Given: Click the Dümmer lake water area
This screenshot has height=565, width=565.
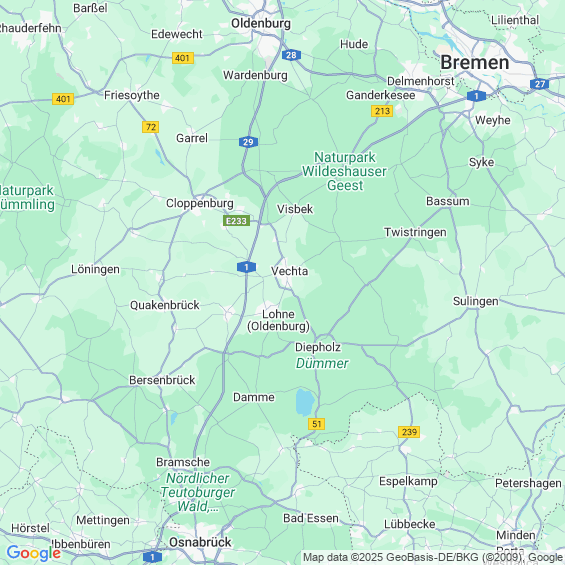Looking at the screenshot, I should pyautogui.click(x=305, y=402).
